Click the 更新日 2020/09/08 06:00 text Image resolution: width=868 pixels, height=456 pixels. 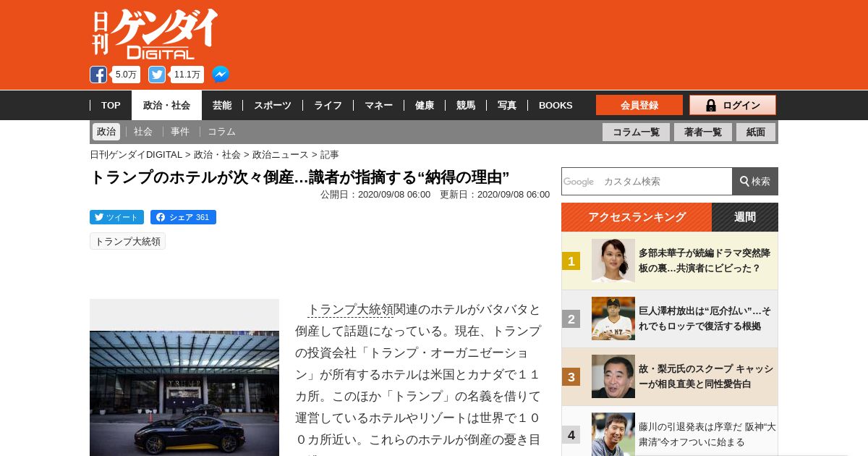pos(495,194)
